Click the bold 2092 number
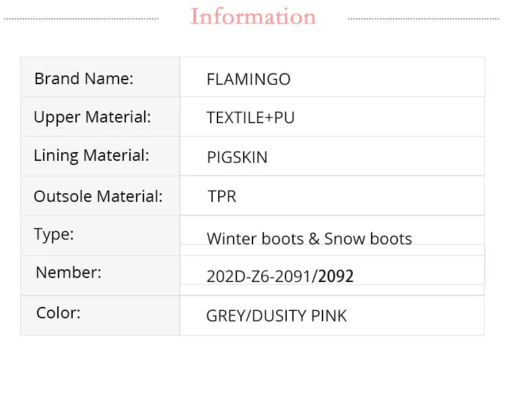 [336, 277]
